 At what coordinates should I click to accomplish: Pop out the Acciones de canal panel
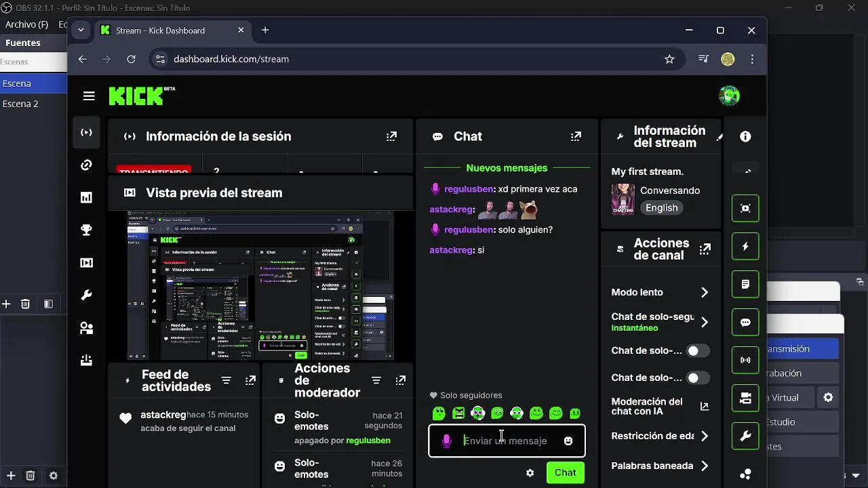[705, 249]
